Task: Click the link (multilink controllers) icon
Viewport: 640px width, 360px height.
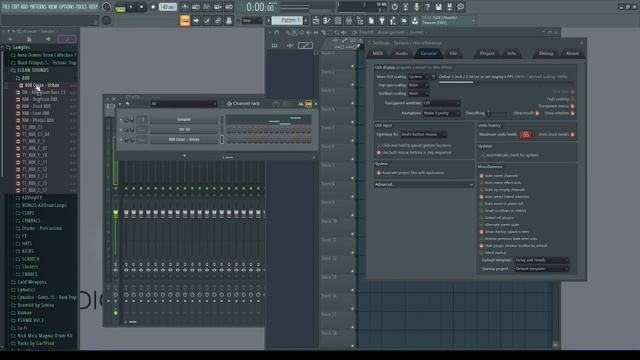Action: click(x=218, y=21)
